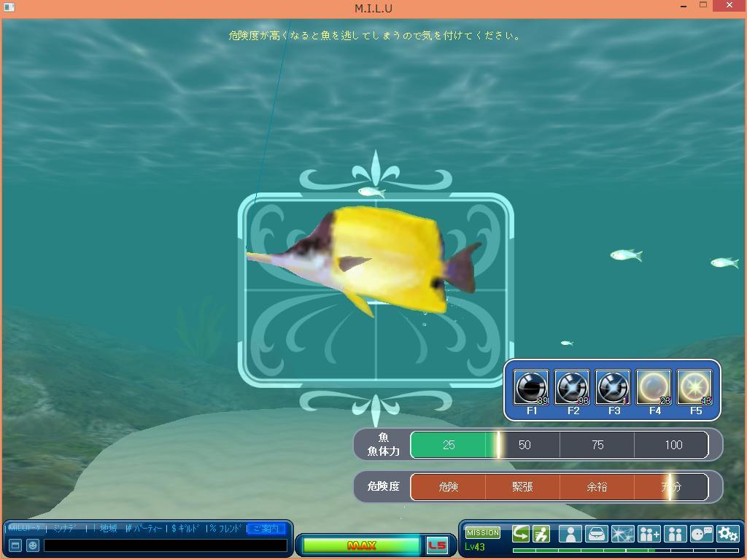Click into the chat input field
This screenshot has height=560, width=747.
click(x=166, y=545)
